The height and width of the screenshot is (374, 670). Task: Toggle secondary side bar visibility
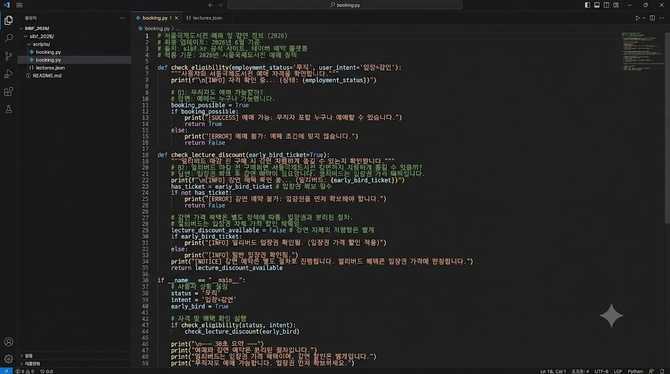point(606,5)
